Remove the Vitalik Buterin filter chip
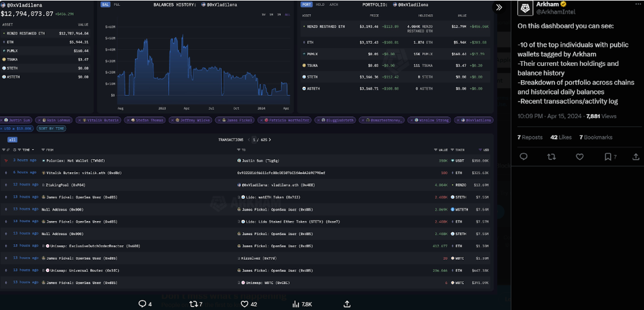The image size is (644, 310). pos(80,120)
